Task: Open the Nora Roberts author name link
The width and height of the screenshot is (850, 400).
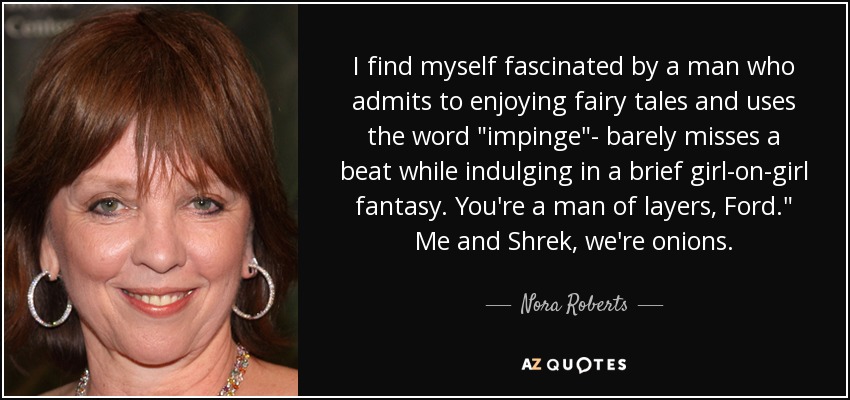Action: (574, 305)
